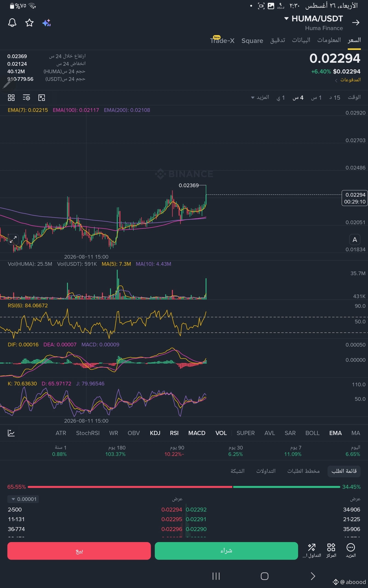The image size is (368, 588).
Task: Add HUMA/USDT to favorites with star icon
Action: [x=29, y=23]
